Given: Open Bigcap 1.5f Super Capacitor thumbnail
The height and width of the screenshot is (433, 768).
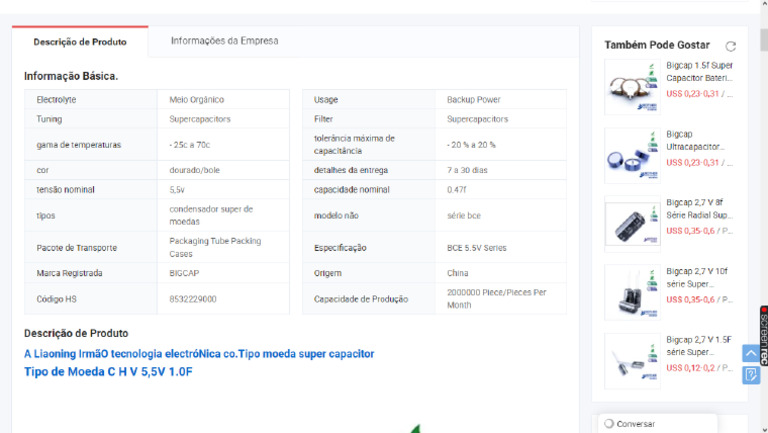Looking at the screenshot, I should pyautogui.click(x=632, y=87).
